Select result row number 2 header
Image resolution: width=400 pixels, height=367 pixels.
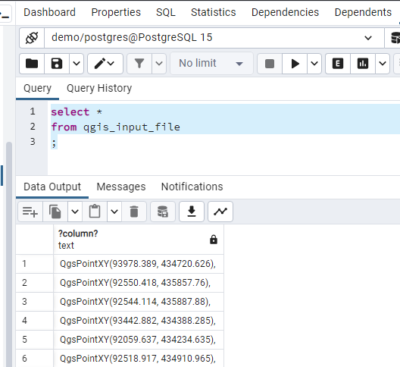click(35, 283)
